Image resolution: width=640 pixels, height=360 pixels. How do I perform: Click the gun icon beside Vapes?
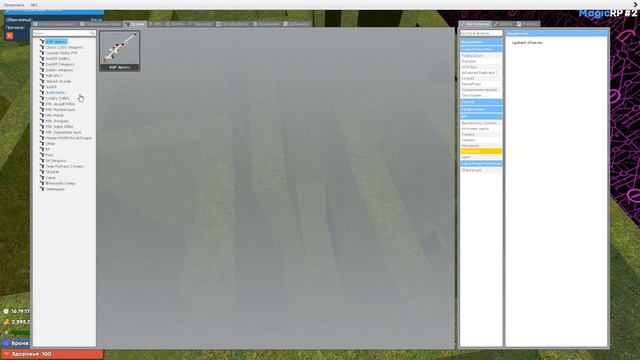pos(42,178)
